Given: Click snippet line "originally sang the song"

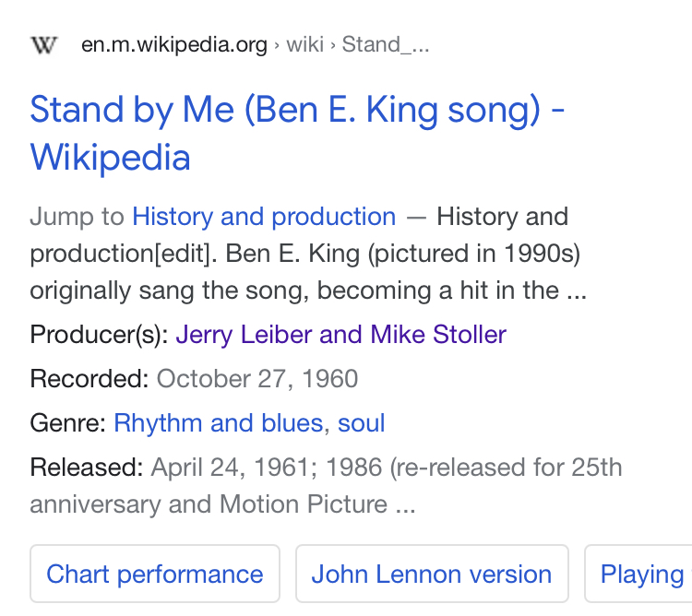Looking at the screenshot, I should (x=171, y=291).
